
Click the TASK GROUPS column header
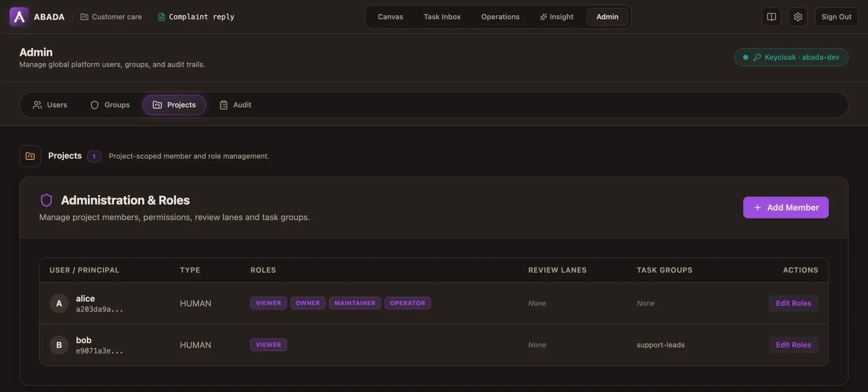point(664,270)
